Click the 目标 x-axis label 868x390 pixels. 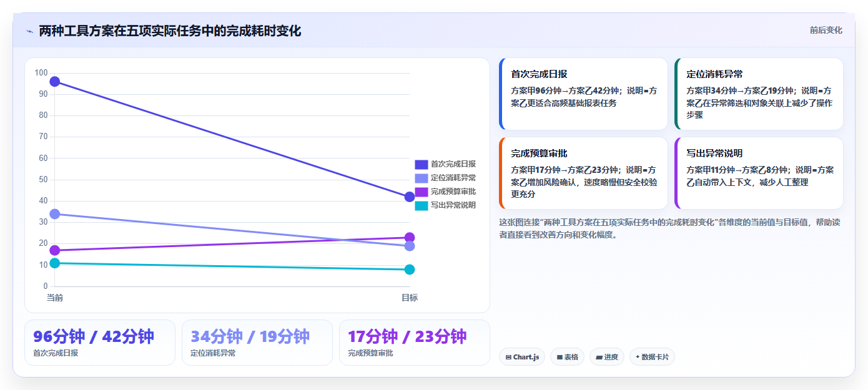tap(410, 298)
